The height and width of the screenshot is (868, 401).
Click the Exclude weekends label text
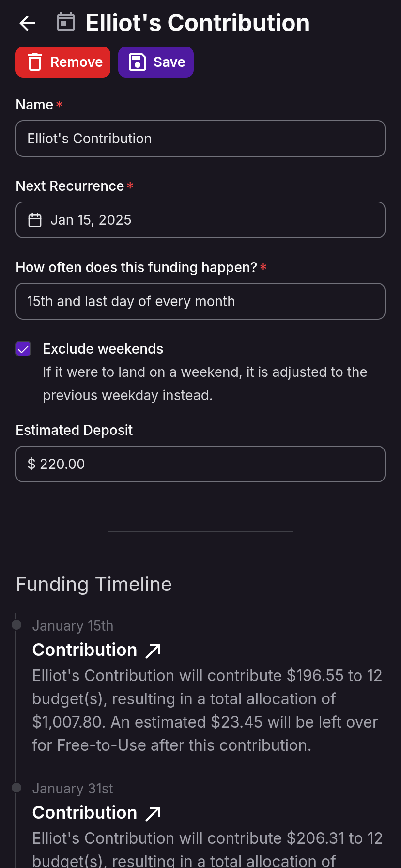coord(103,349)
